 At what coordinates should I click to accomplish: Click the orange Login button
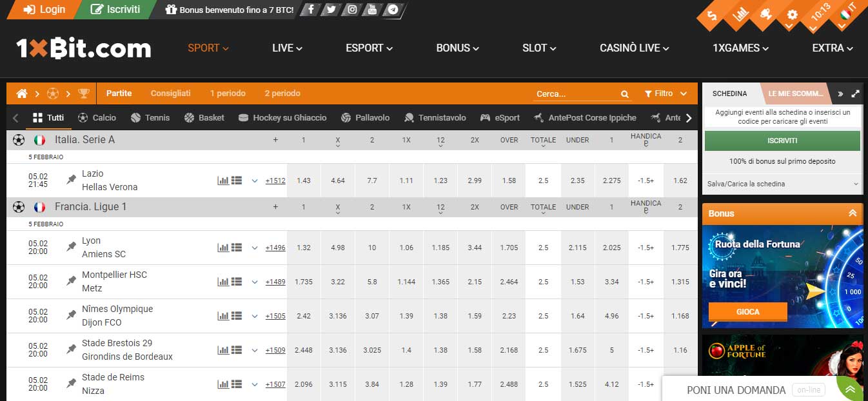point(44,10)
